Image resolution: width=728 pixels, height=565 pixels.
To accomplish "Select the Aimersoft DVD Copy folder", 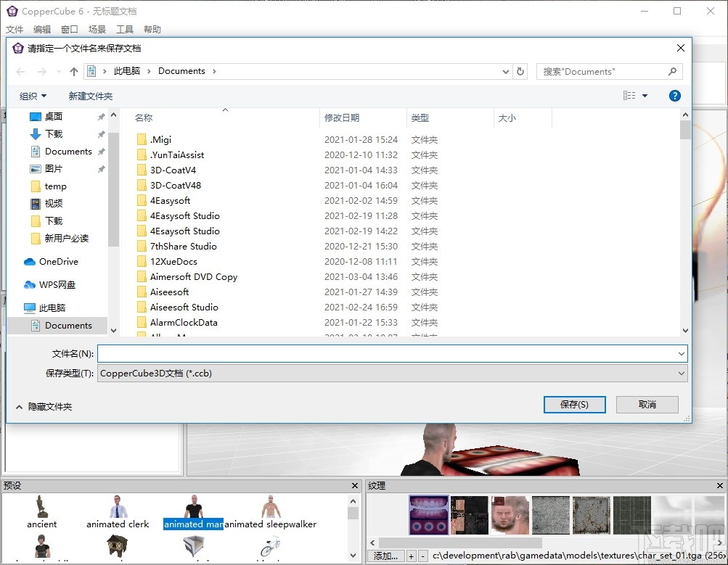I will point(194,277).
